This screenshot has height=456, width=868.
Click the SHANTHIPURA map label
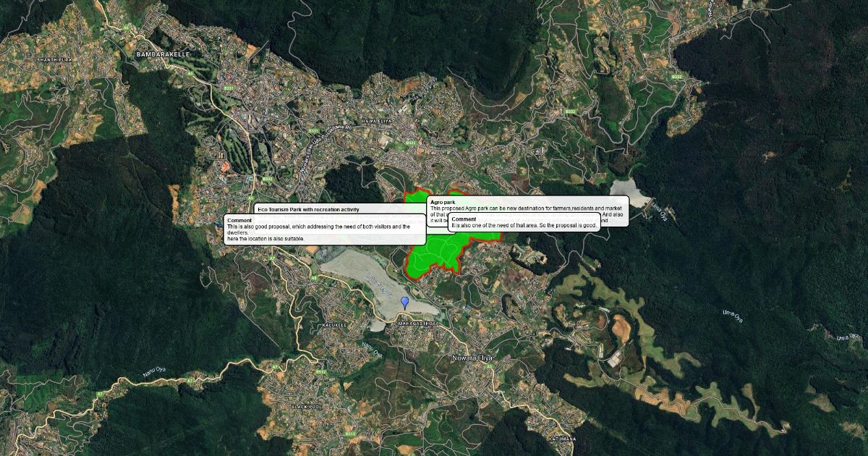[x=56, y=59]
